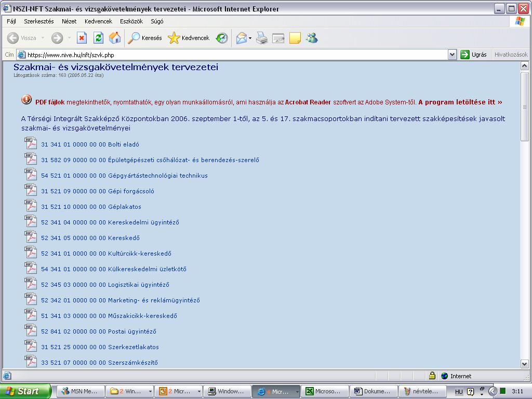Click the Edit page toolbar icon

[278, 38]
